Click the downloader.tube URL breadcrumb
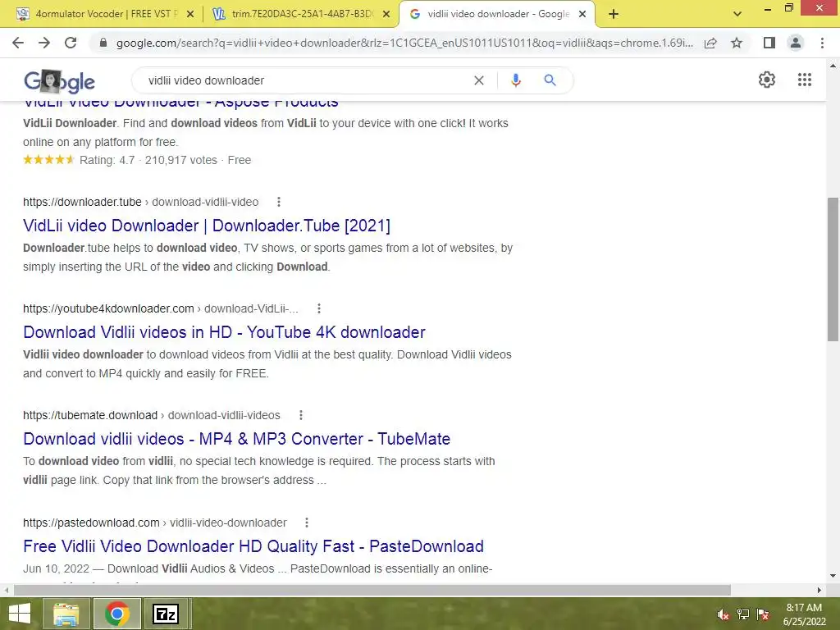The image size is (840, 630). pos(140,202)
